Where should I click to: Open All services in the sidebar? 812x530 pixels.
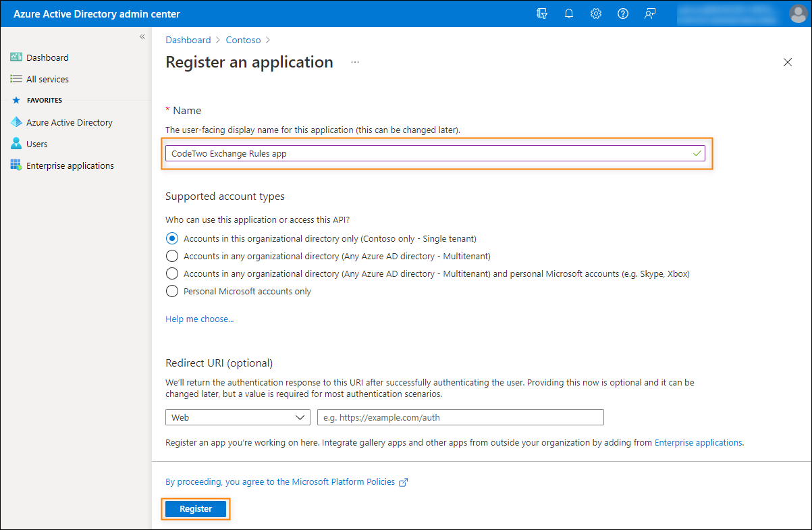tap(47, 79)
